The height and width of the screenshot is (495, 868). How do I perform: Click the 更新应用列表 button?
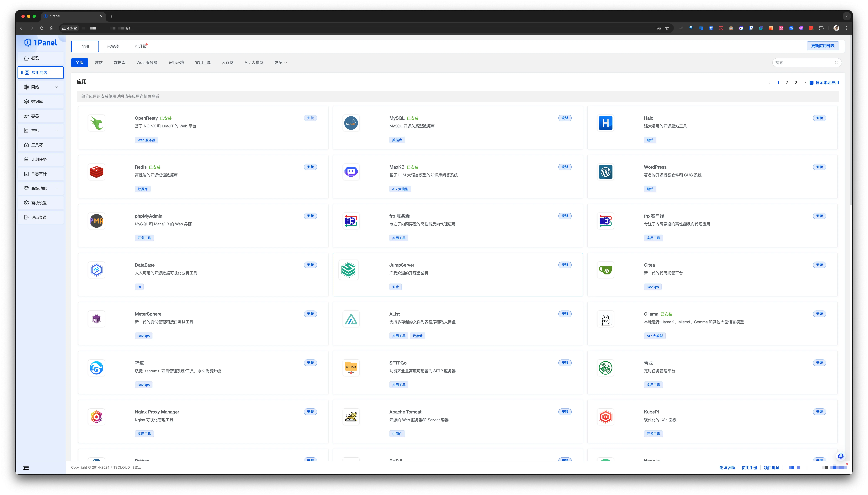click(x=823, y=46)
